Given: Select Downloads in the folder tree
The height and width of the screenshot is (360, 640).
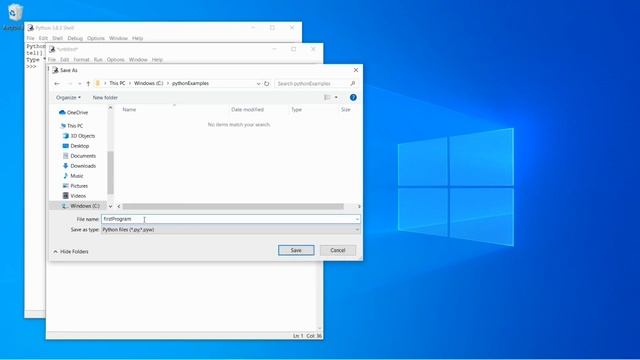Looking at the screenshot, I should pyautogui.click(x=83, y=166).
